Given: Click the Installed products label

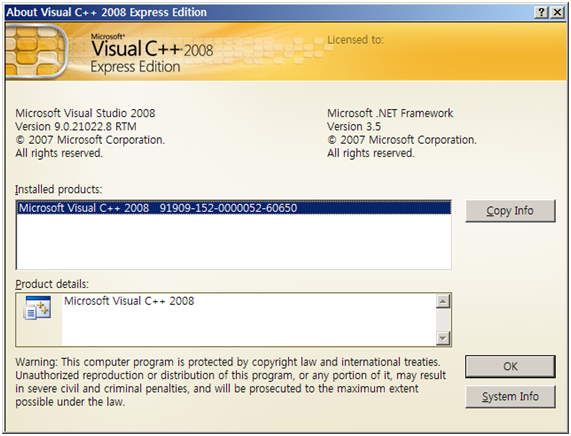Looking at the screenshot, I should point(59,189).
